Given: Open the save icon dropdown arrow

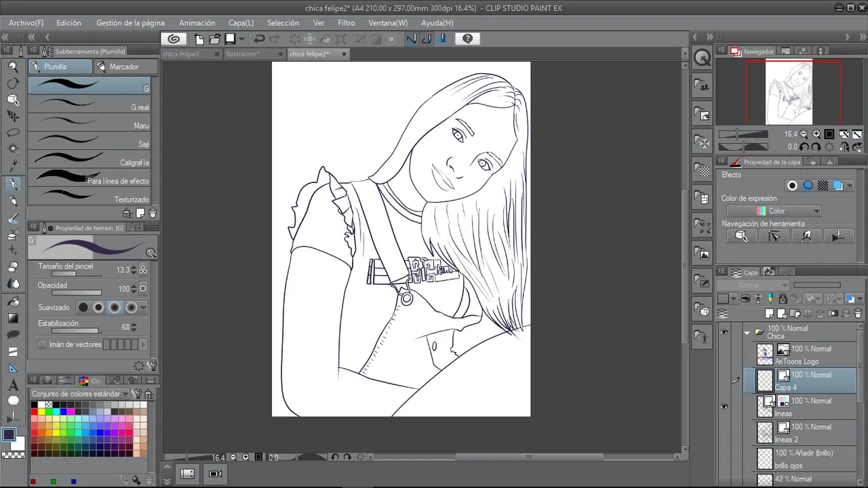Looking at the screenshot, I should 241,39.
